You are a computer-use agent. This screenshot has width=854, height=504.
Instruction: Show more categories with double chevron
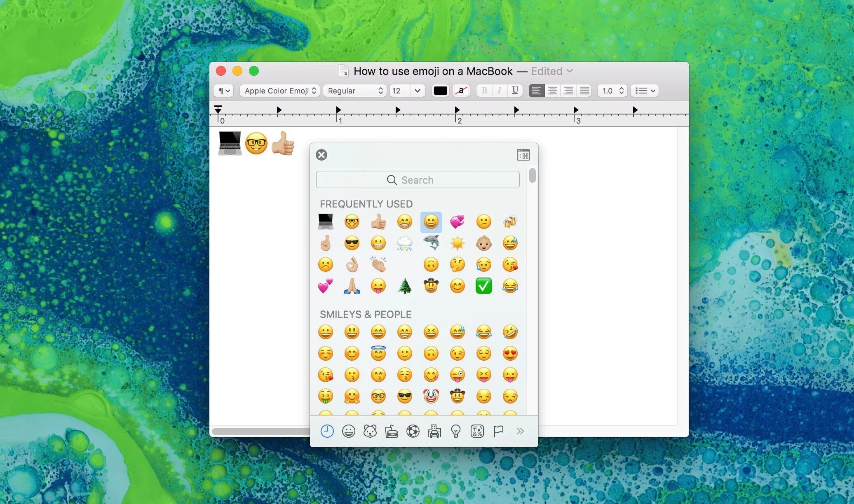(x=520, y=431)
